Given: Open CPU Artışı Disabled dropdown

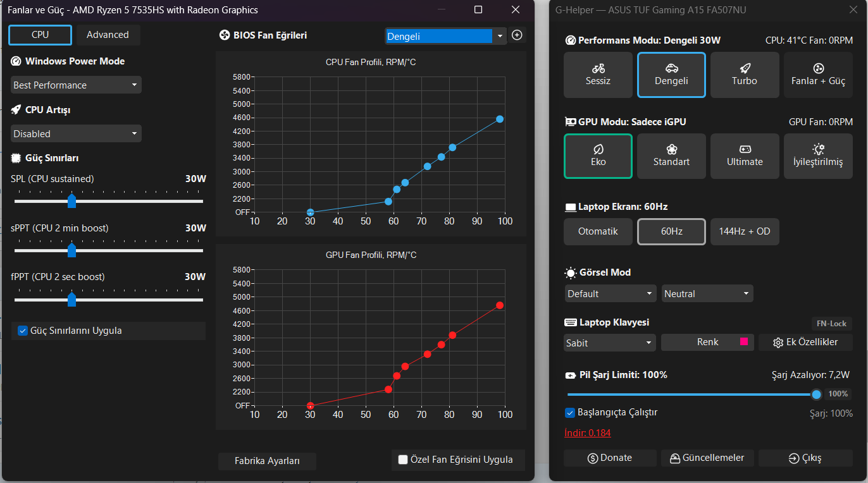Looking at the screenshot, I should pyautogui.click(x=76, y=133).
